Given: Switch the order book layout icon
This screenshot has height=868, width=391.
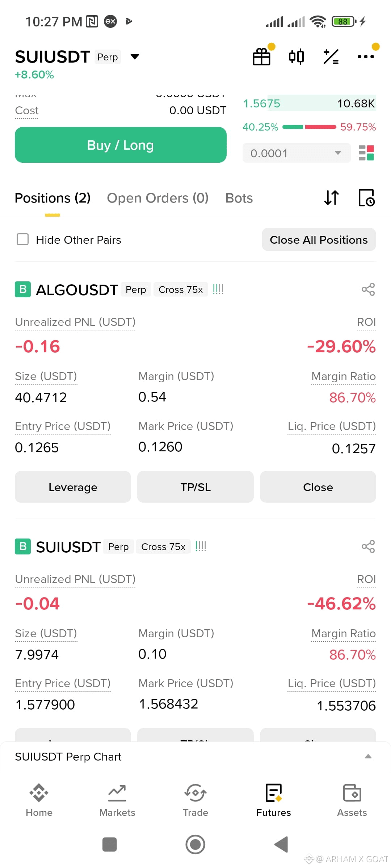Looking at the screenshot, I should tap(366, 153).
